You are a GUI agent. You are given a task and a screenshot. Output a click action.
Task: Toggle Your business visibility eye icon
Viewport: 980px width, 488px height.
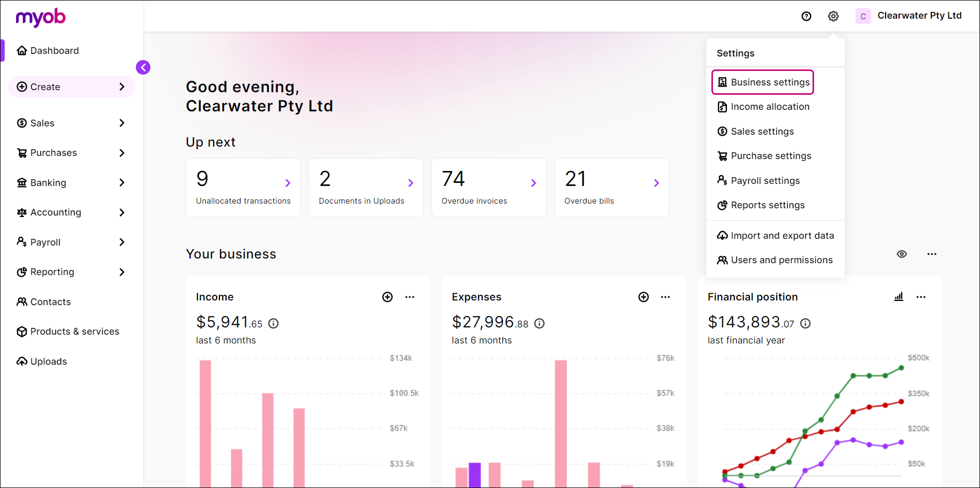coord(902,254)
